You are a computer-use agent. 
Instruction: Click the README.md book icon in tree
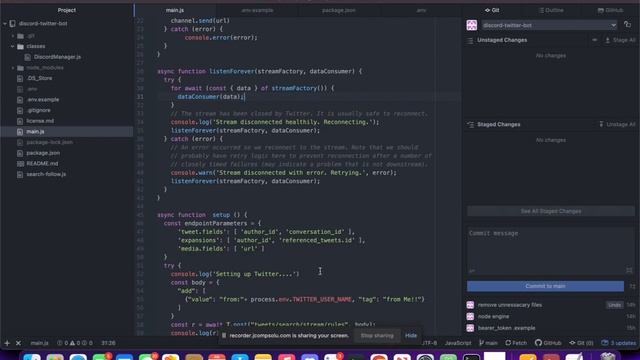click(x=20, y=164)
